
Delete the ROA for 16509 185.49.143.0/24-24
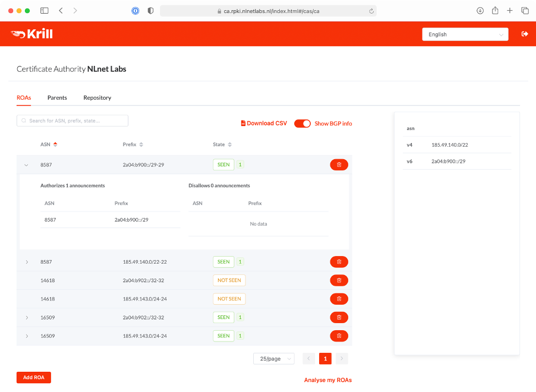339,336
